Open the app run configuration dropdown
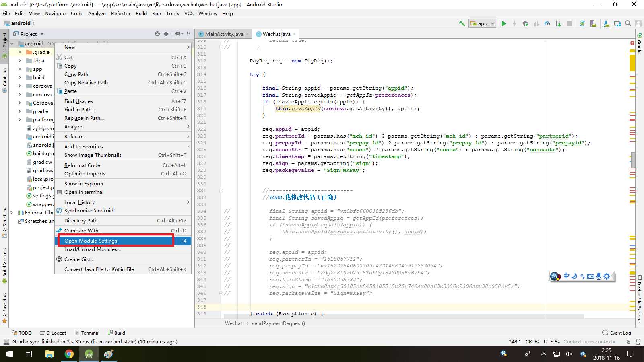Image resolution: width=644 pixels, height=362 pixels. [482, 23]
